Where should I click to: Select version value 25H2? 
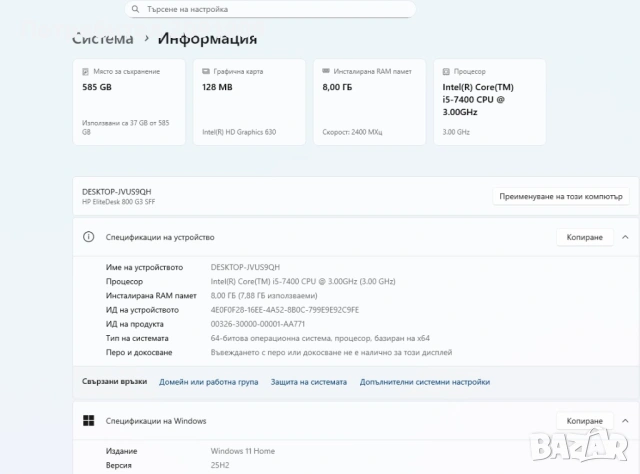click(x=220, y=465)
